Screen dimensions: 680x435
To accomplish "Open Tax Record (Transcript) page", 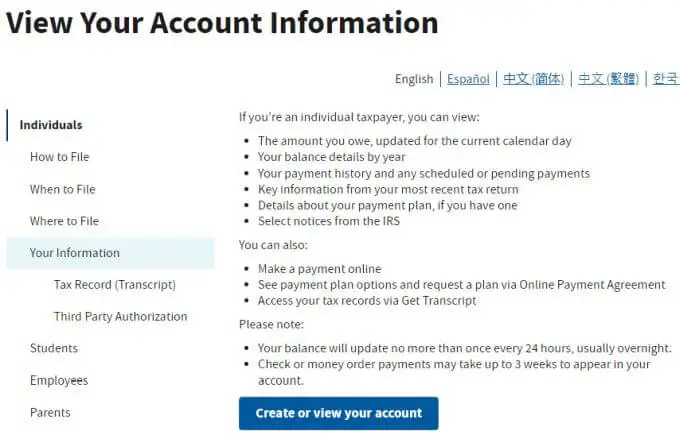I will point(114,285).
